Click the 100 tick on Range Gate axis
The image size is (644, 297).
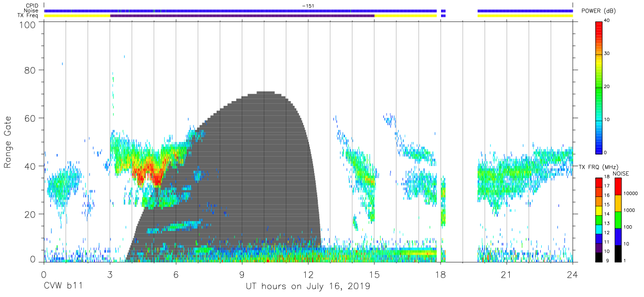pyautogui.click(x=28, y=25)
